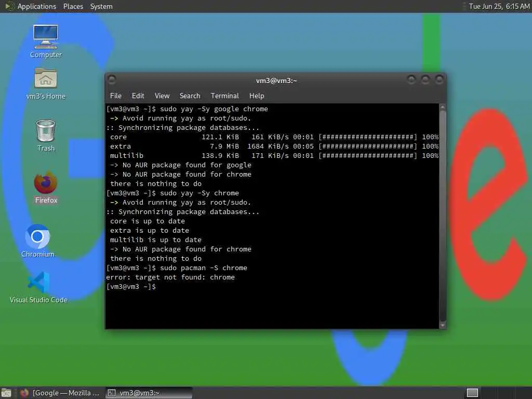Maximize the terminal window

click(x=425, y=79)
